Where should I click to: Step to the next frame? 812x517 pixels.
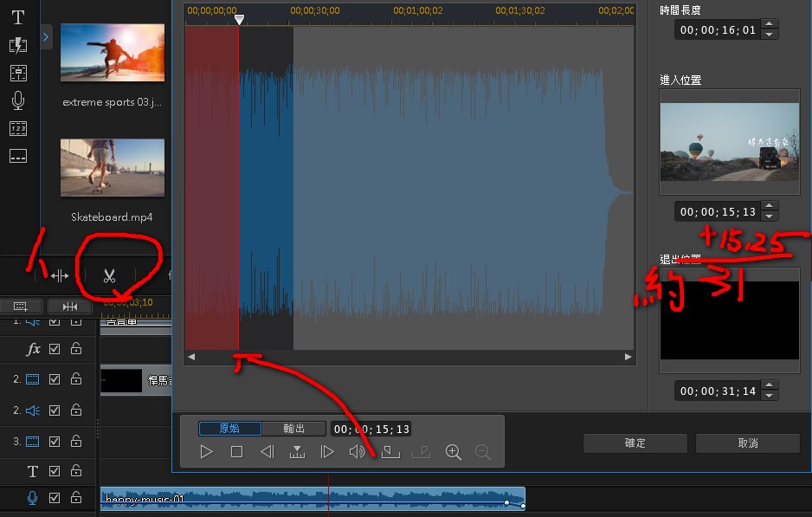327,452
